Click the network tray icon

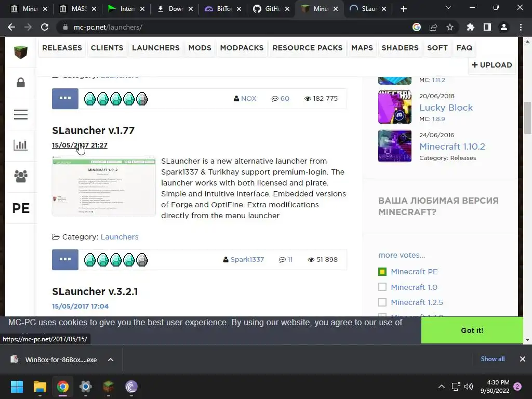456,387
